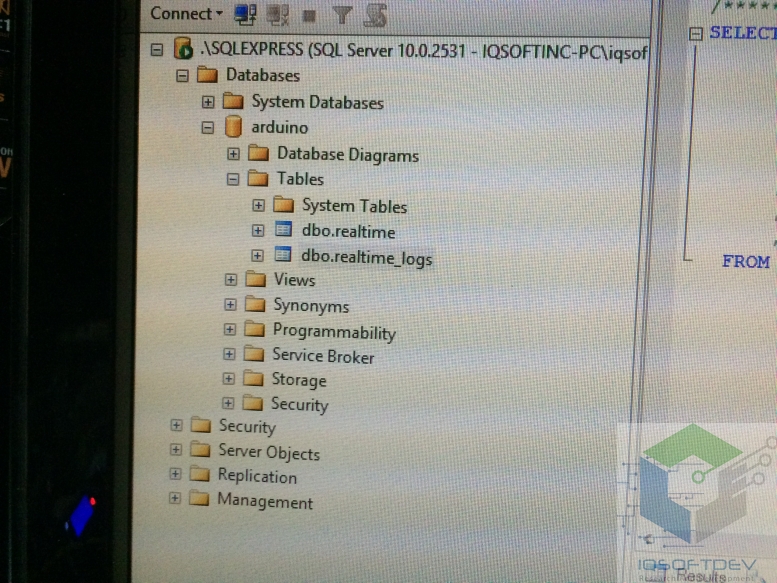
Task: Select the 'Server Objects' label
Action: coord(270,452)
